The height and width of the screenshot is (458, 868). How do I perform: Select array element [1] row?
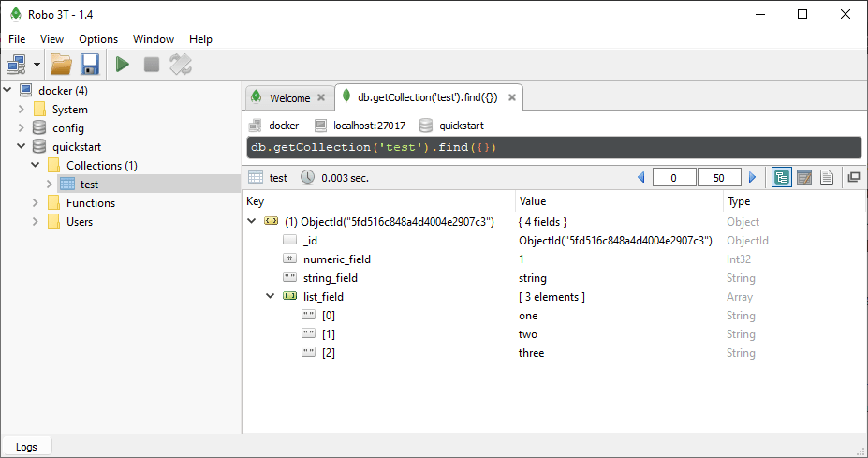(553, 334)
